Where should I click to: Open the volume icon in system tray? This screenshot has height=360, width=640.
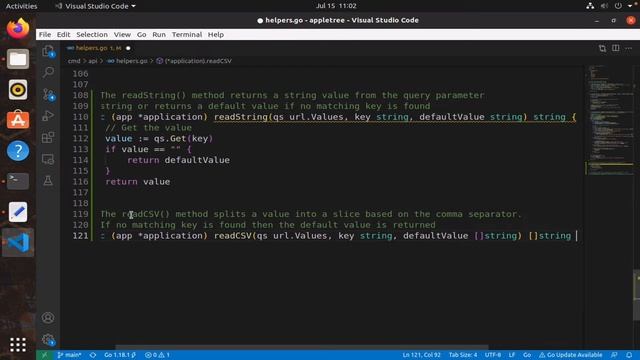point(604,6)
